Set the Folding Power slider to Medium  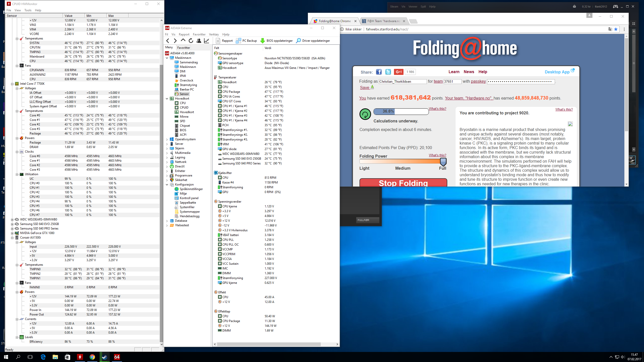[x=403, y=161]
